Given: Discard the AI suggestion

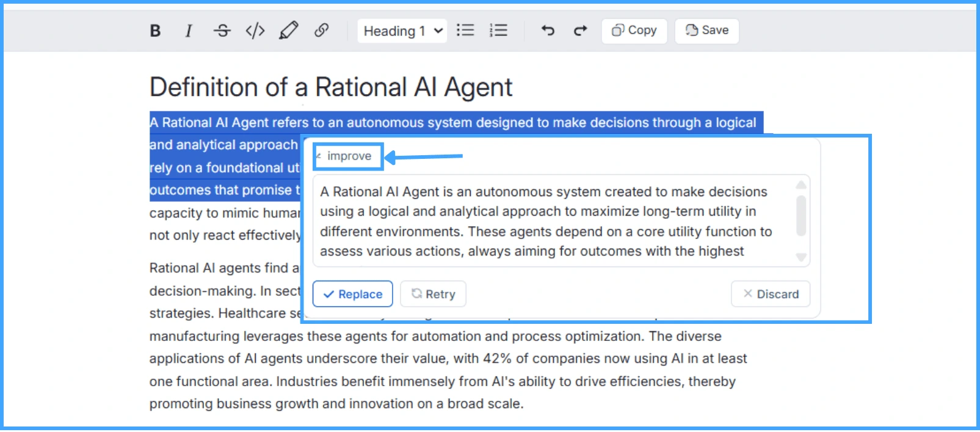Looking at the screenshot, I should click(771, 294).
